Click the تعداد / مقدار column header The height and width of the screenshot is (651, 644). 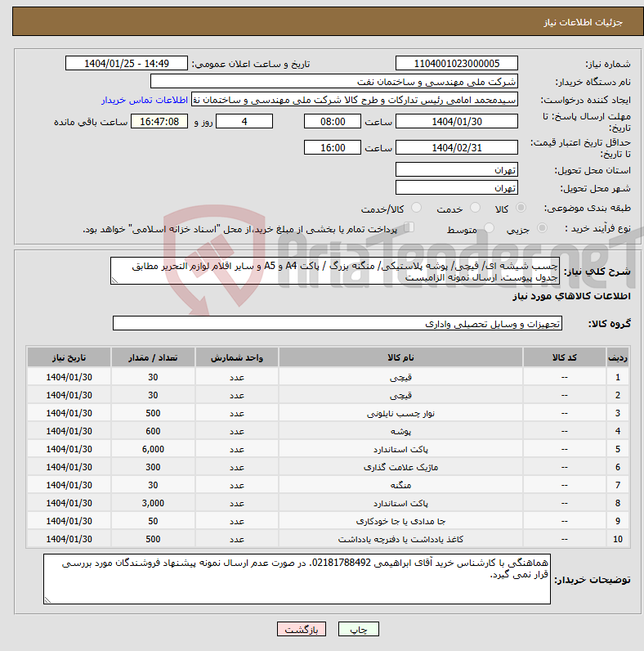[153, 357]
